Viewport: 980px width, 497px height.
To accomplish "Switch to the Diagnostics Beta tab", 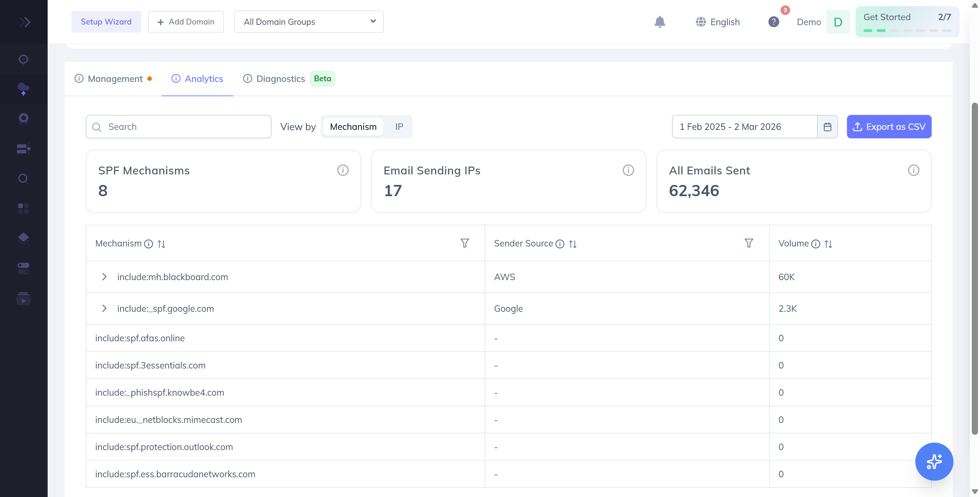I will click(289, 79).
